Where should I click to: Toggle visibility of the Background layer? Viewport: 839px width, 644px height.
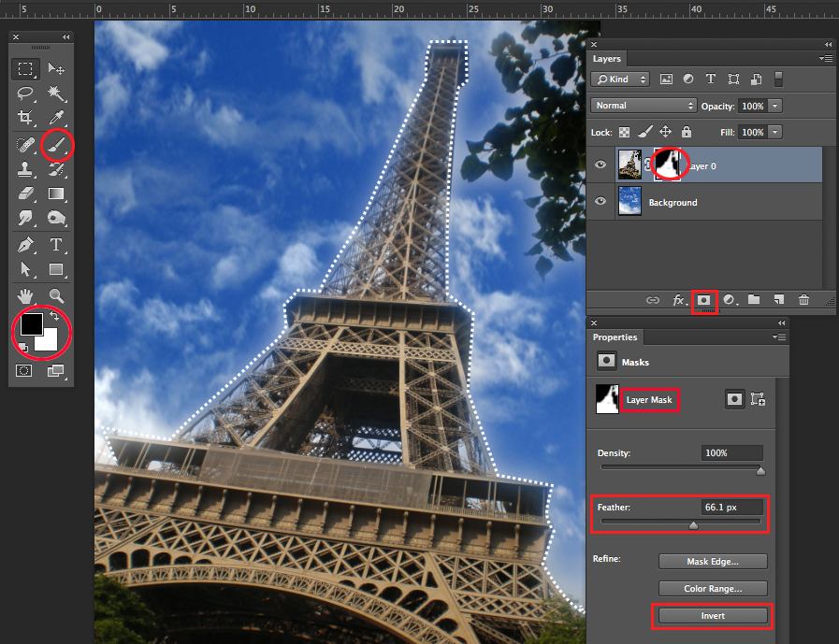(x=600, y=202)
